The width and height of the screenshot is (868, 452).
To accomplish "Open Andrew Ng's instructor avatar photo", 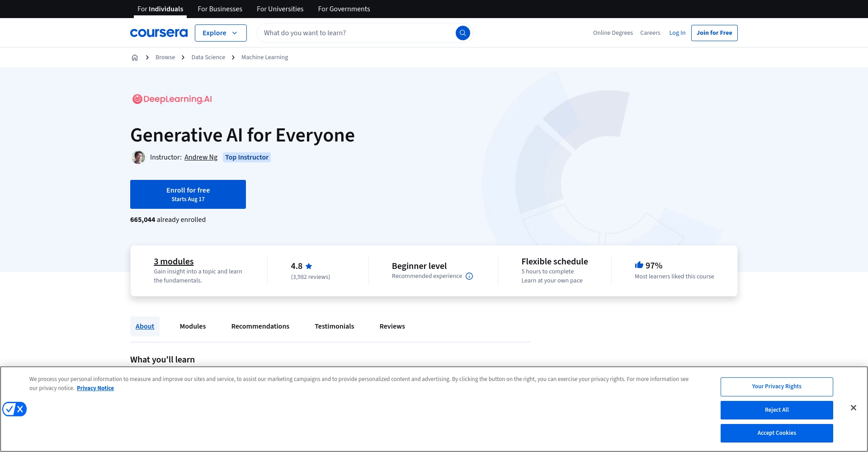I will coord(138,157).
